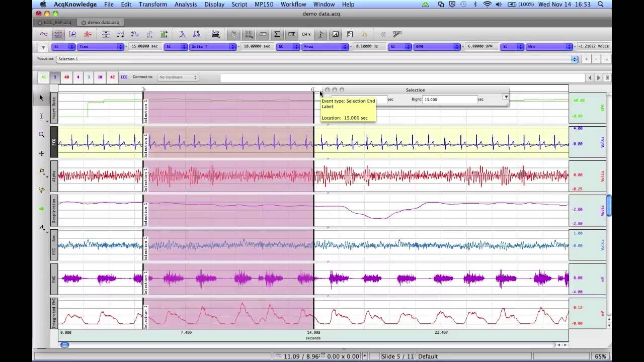Screen dimensions: 644x362
Task: Open the Freq measurement dropdown
Action: pos(326,47)
